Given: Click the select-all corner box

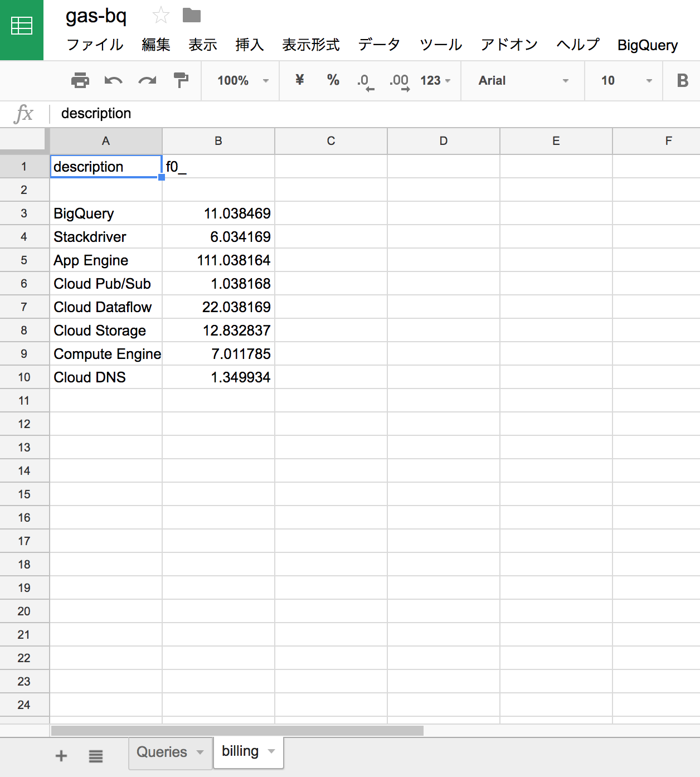Looking at the screenshot, I should (24, 140).
